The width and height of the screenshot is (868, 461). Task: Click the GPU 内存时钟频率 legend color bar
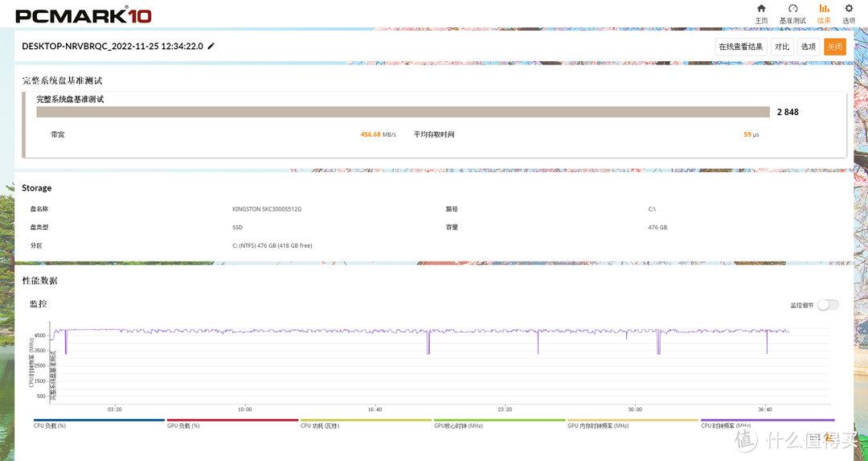[633, 420]
